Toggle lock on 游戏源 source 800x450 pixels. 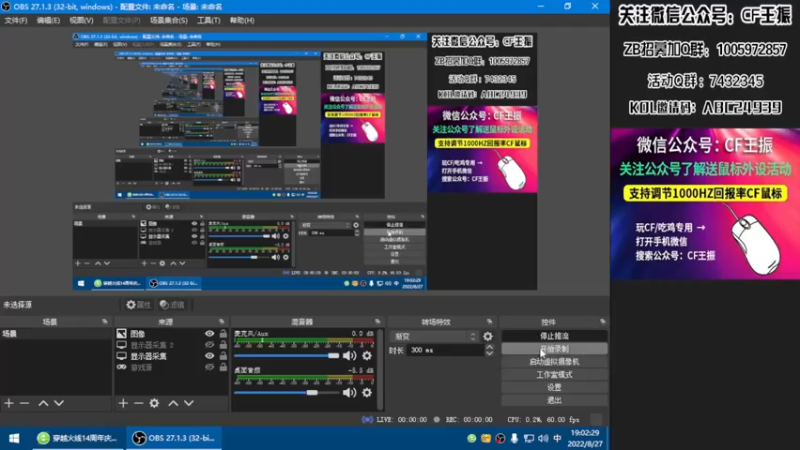pyautogui.click(x=223, y=367)
